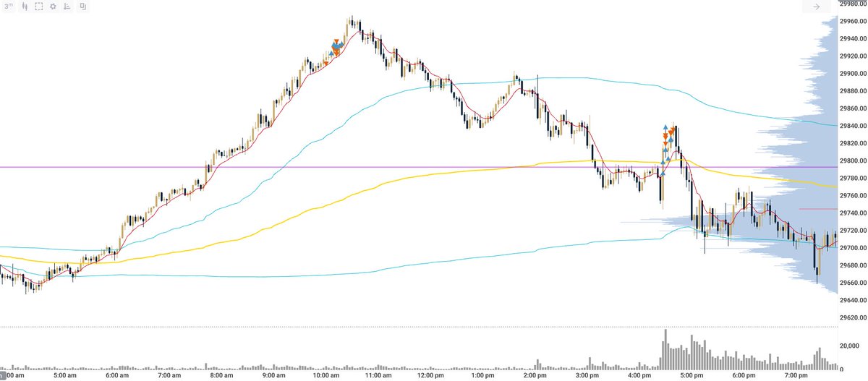The image size is (868, 381).
Task: Click the 4:00 pm time label
Action: [639, 376]
